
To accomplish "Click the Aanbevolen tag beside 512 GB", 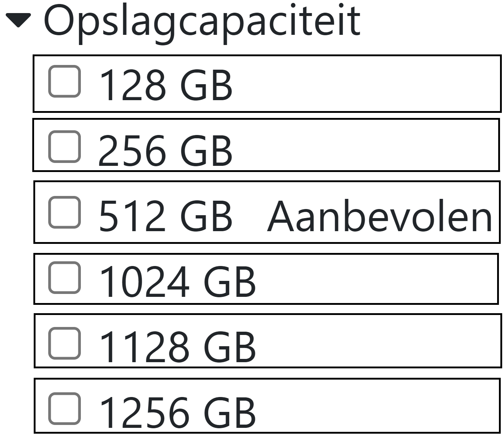I will [379, 217].
